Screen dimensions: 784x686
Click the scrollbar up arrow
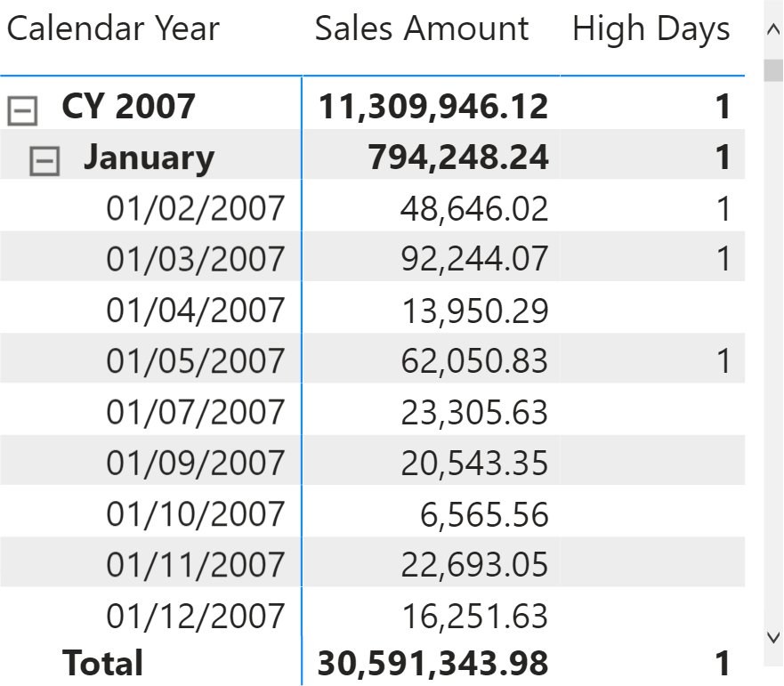[x=773, y=30]
